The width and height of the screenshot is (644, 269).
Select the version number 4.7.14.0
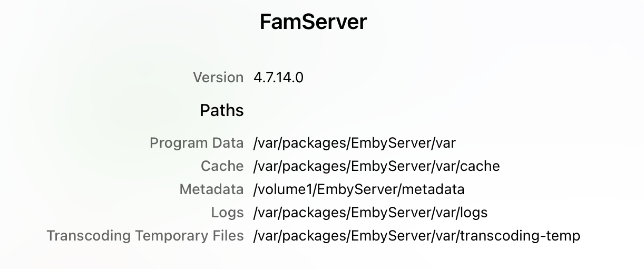click(x=278, y=78)
